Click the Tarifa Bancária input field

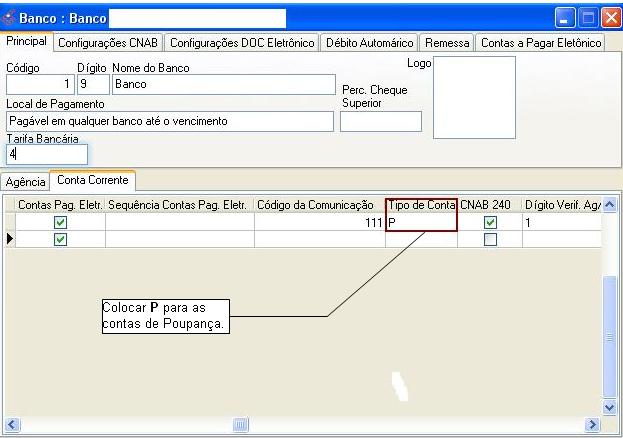click(47, 154)
